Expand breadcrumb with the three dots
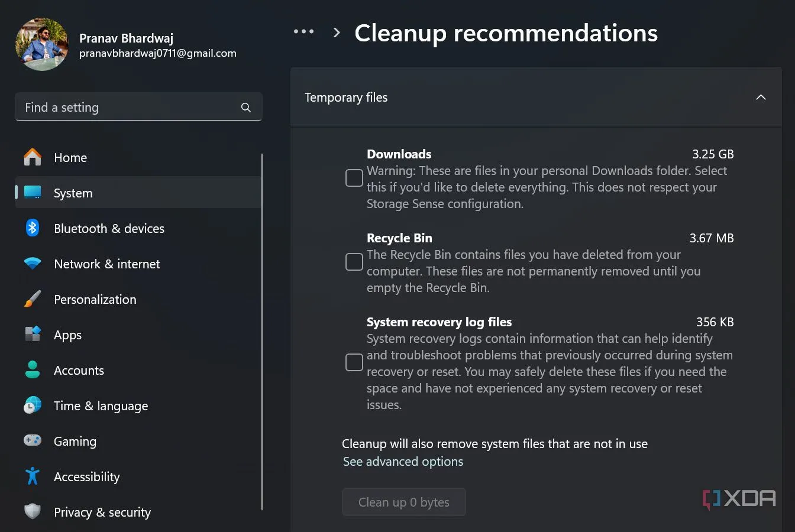795x532 pixels. [303, 32]
